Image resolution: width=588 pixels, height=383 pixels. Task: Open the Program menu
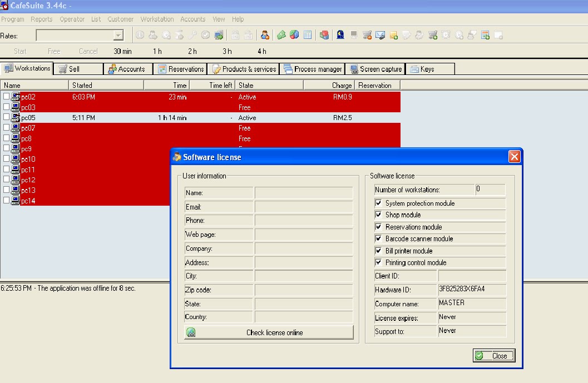click(x=12, y=19)
